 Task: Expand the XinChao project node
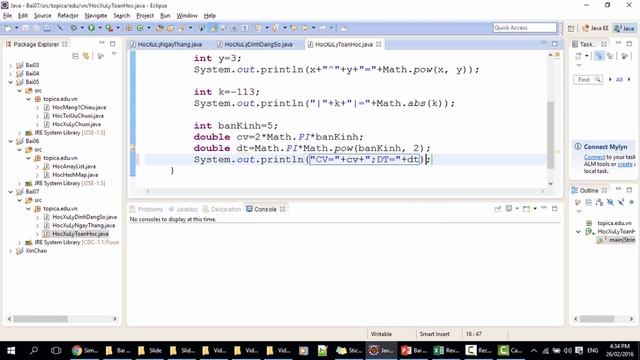[11, 251]
